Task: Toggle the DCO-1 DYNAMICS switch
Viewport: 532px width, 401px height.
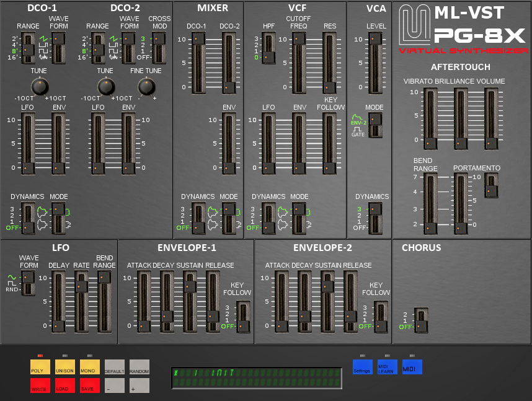Action: (x=28, y=219)
